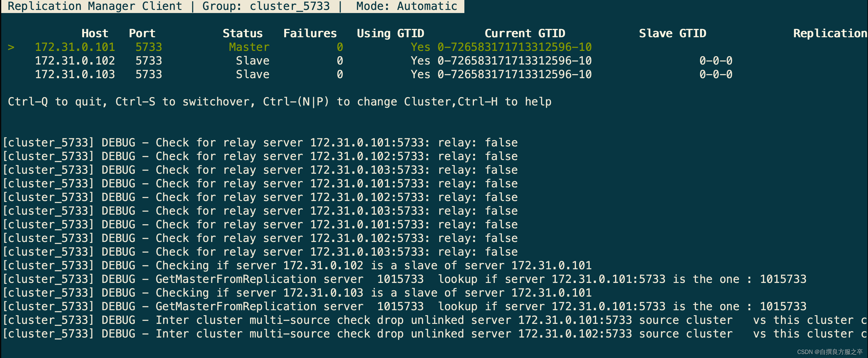Viewport: 868px width, 358px height.
Task: Click Failures '0' in the 172.31.0.102 row
Action: (340, 61)
